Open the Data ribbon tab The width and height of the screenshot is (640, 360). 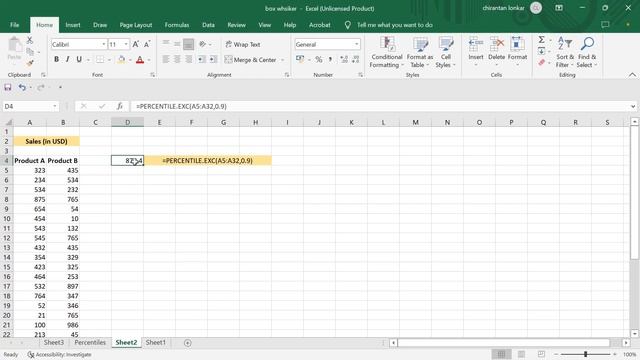pyautogui.click(x=208, y=25)
